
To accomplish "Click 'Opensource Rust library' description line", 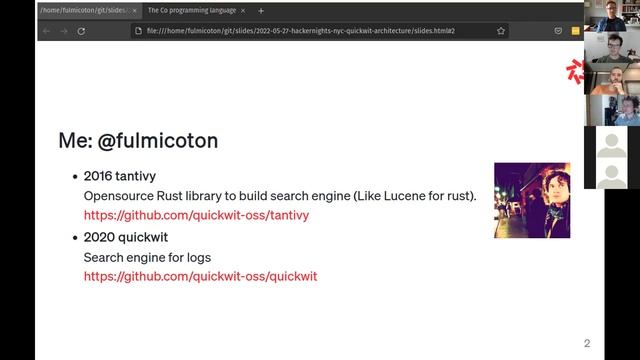I will click(280, 196).
